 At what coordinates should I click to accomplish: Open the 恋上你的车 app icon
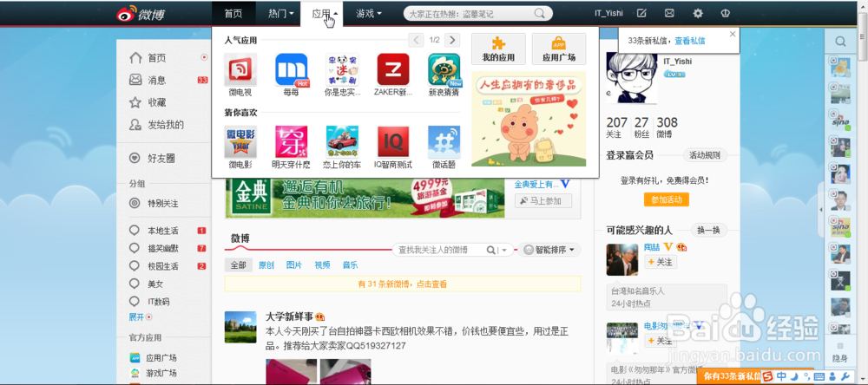click(342, 141)
